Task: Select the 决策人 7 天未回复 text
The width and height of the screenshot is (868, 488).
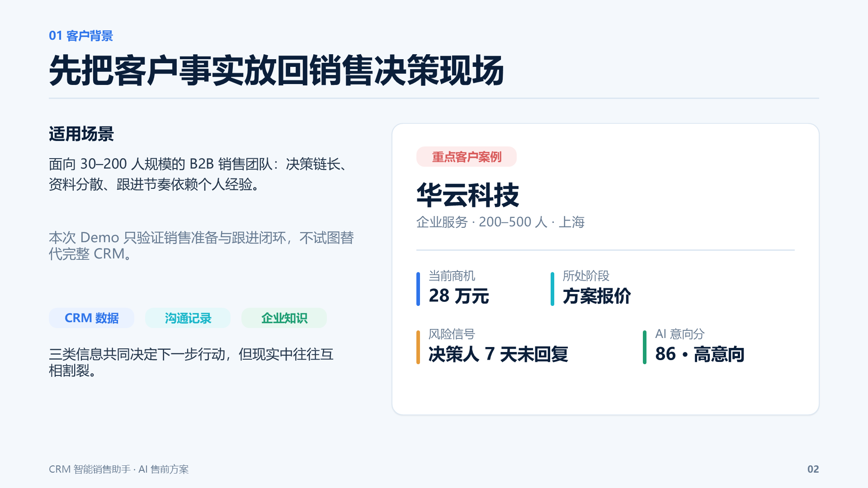Action: click(498, 354)
